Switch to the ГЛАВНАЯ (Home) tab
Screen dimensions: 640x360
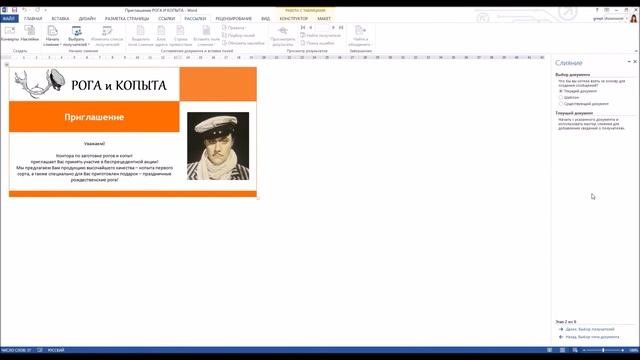[x=33, y=18]
